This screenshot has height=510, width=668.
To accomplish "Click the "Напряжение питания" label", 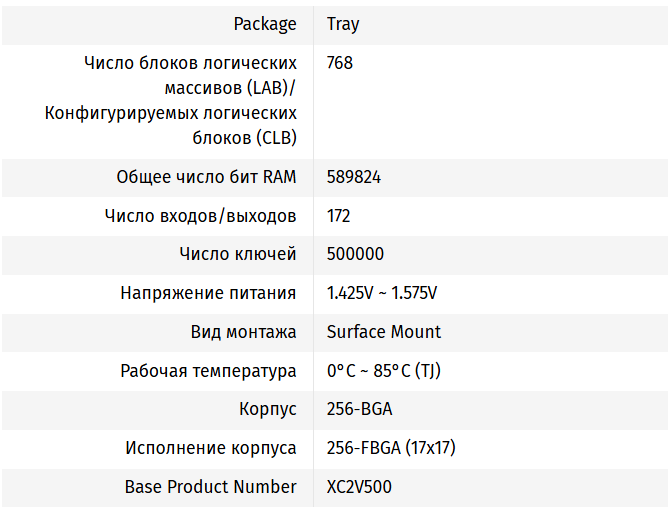I will (208, 293).
